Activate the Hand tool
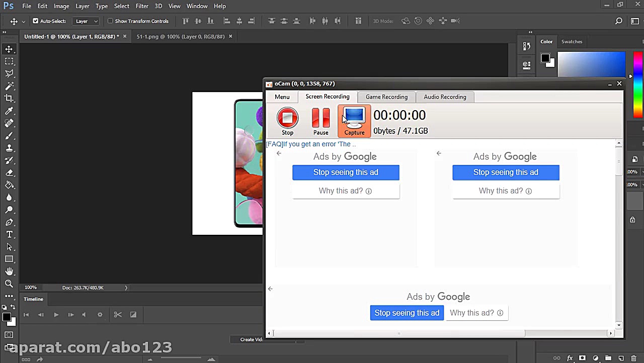Screen dimensions: 644x363 tap(9, 271)
